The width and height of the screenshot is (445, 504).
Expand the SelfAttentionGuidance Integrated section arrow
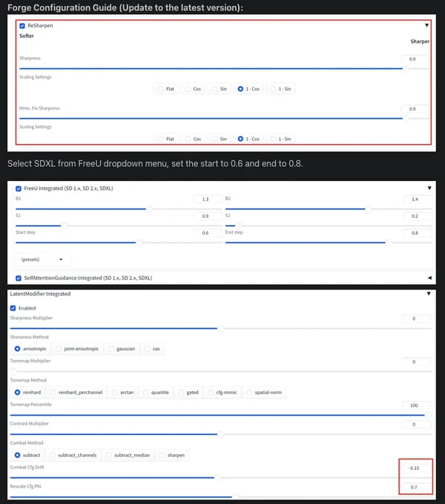429,278
